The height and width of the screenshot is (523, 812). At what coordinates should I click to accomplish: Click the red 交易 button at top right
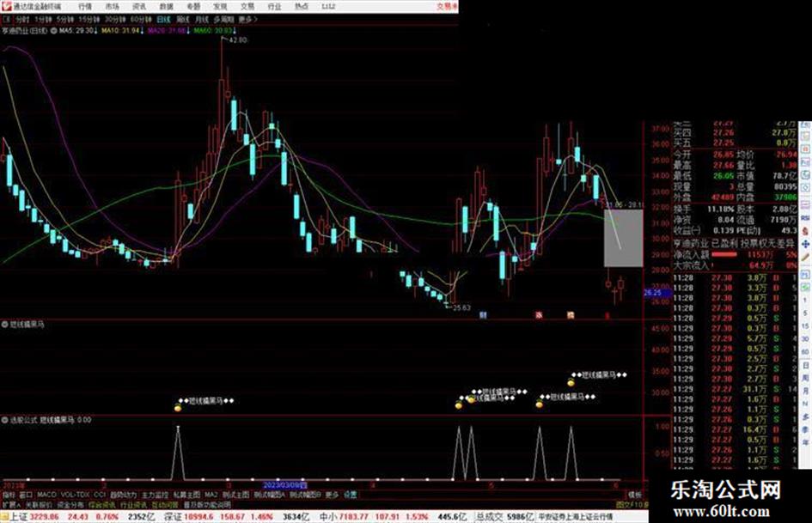click(x=447, y=7)
